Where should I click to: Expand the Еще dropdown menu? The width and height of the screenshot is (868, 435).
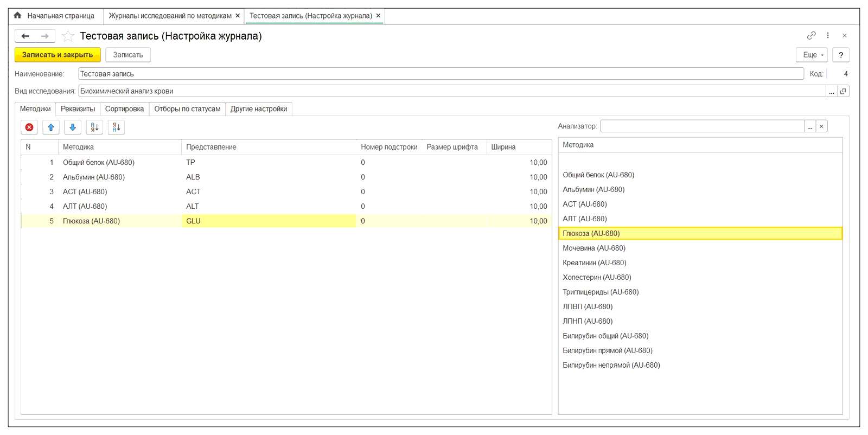[812, 55]
